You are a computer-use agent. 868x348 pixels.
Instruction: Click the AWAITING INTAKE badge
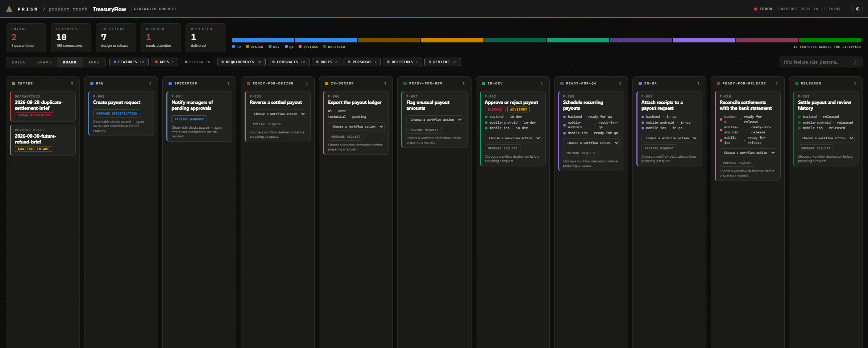coord(34,149)
